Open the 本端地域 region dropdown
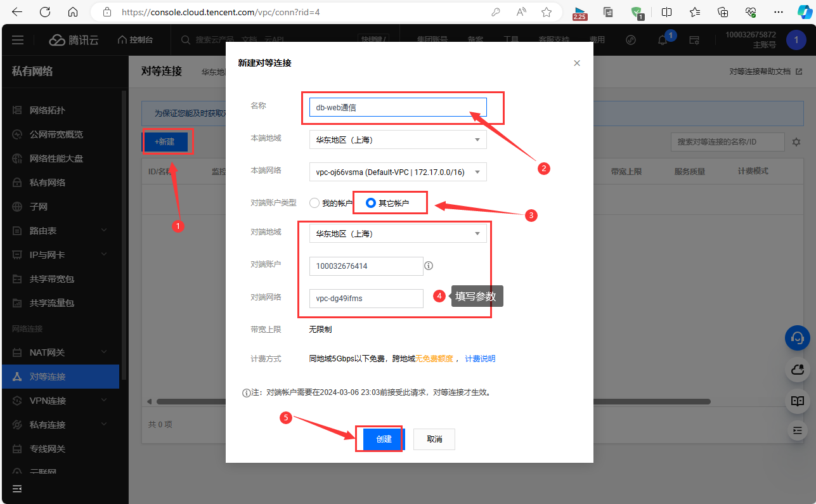816x504 pixels. (x=398, y=139)
